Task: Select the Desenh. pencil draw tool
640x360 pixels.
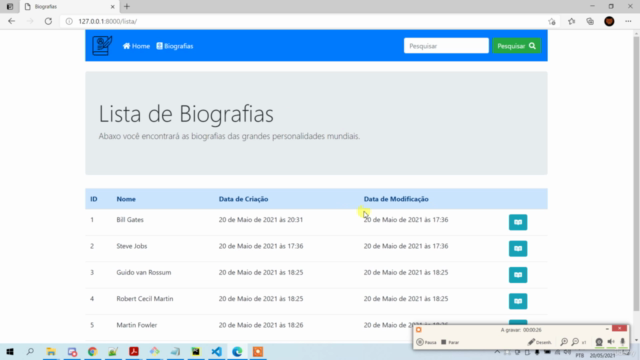Action: [x=540, y=342]
